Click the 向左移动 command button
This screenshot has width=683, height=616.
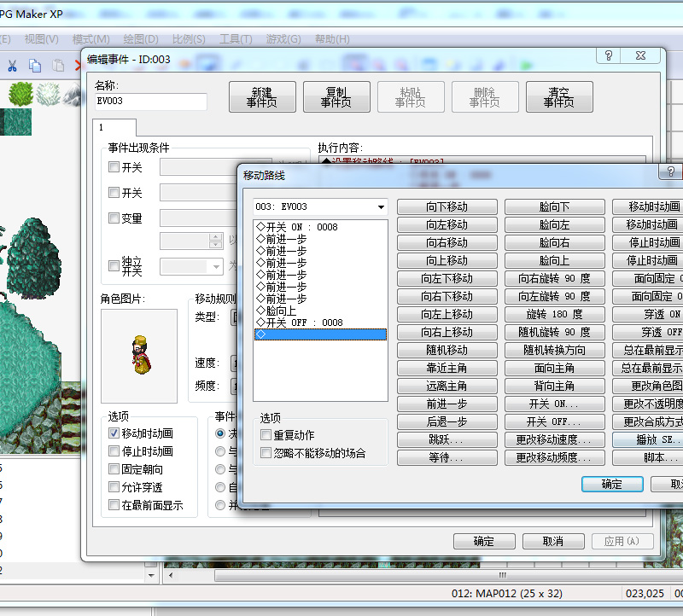pos(447,224)
